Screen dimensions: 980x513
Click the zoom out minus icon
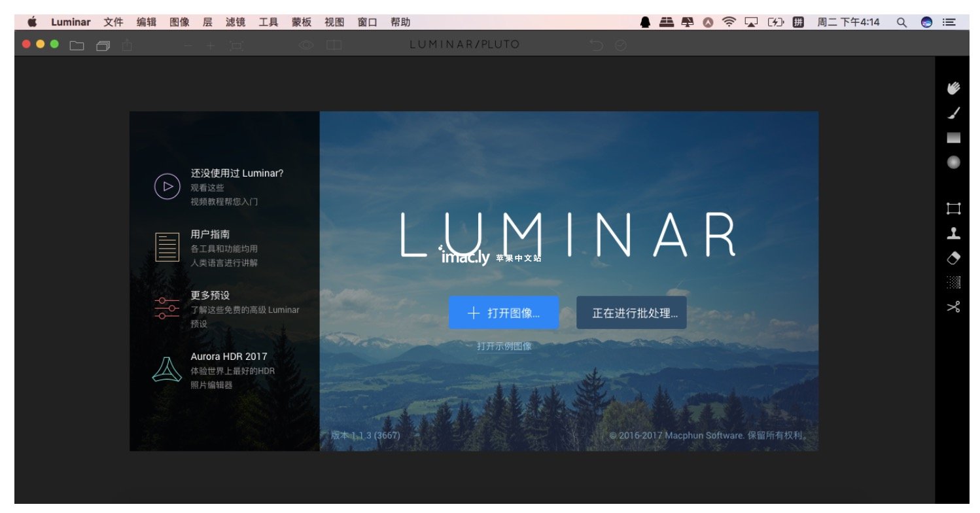(188, 45)
